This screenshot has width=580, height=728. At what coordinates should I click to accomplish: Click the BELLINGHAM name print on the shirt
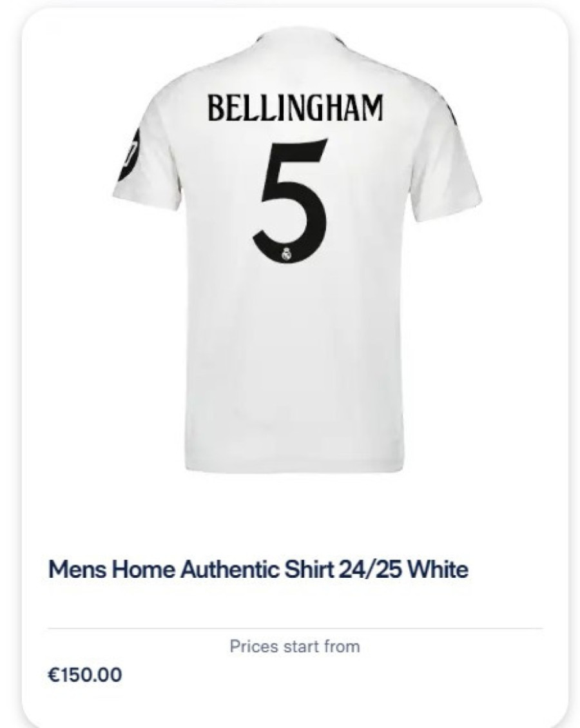(x=296, y=108)
